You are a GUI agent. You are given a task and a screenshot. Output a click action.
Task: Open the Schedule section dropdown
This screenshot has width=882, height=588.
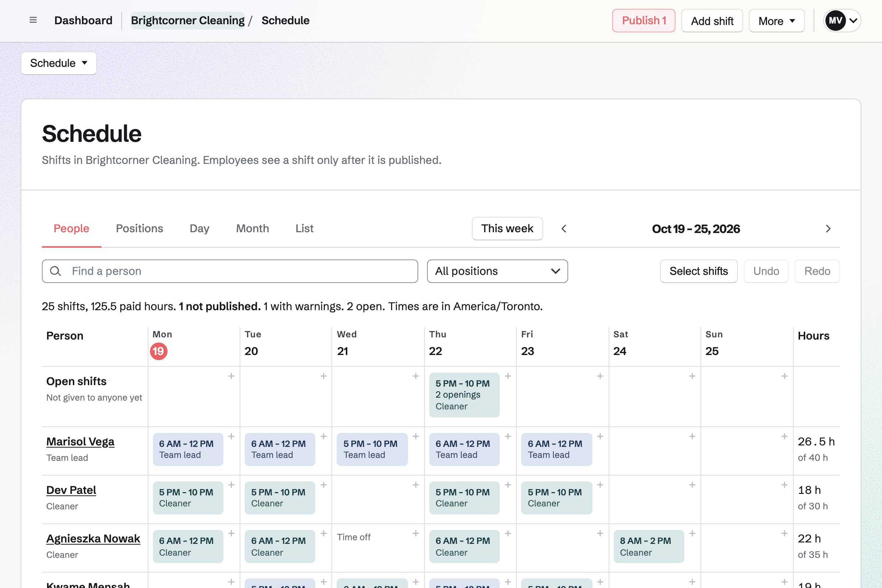click(x=59, y=63)
